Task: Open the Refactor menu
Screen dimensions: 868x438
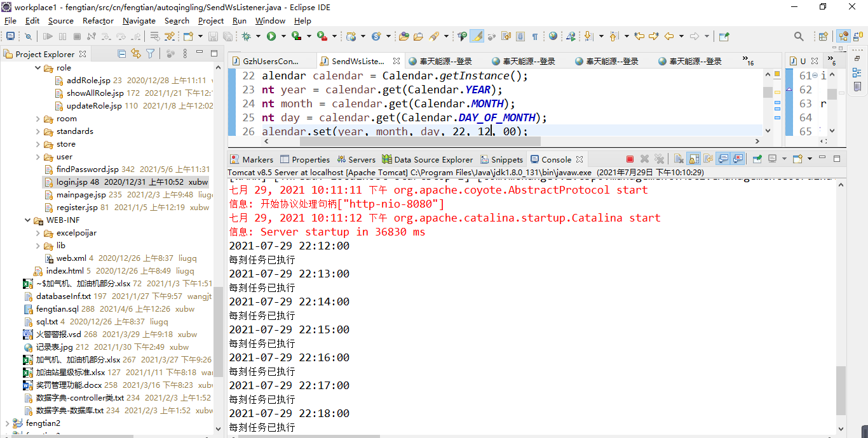Action: pyautogui.click(x=98, y=20)
